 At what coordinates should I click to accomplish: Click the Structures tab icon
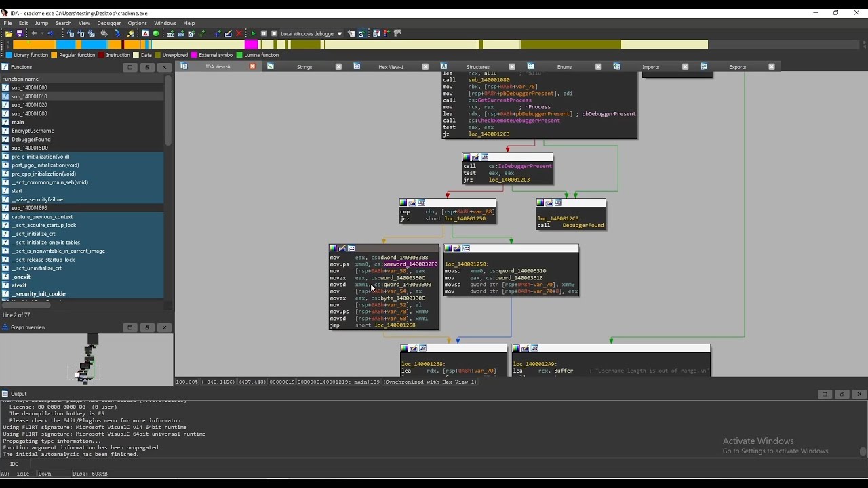[x=444, y=66]
